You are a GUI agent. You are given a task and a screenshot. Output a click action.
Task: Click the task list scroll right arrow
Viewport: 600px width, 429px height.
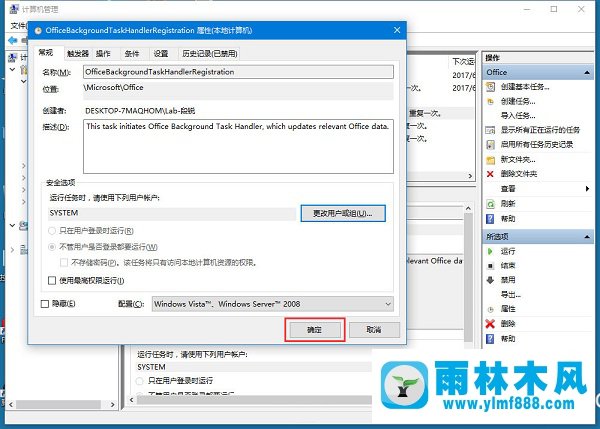point(470,176)
